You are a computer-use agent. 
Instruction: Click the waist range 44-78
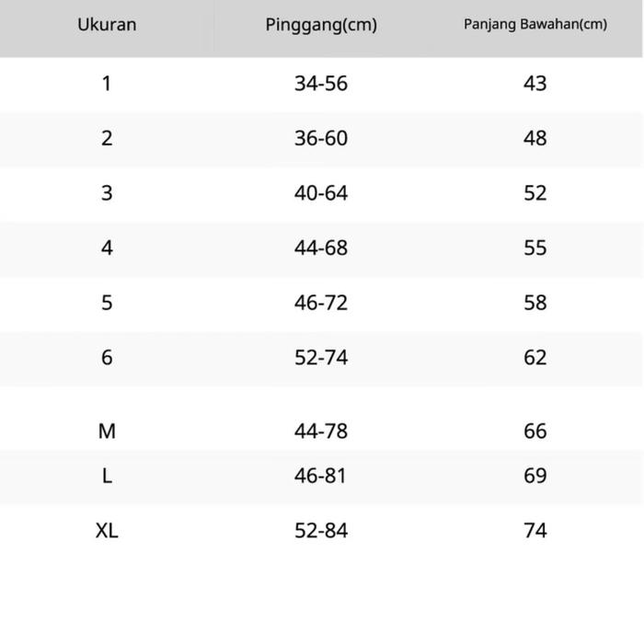click(321, 431)
